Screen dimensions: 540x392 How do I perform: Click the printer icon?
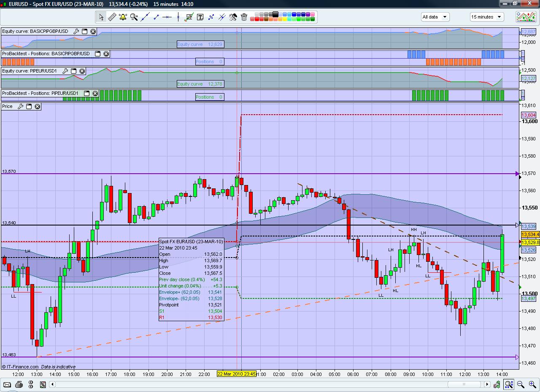(19, 384)
